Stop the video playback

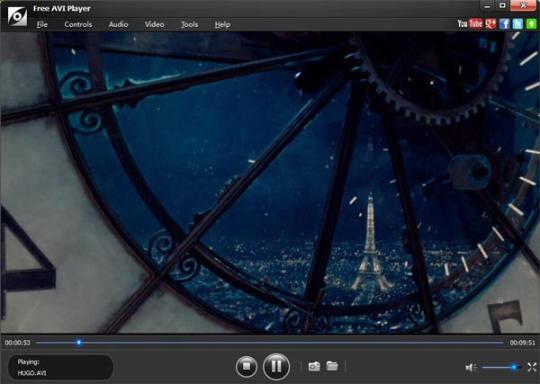coord(246,366)
